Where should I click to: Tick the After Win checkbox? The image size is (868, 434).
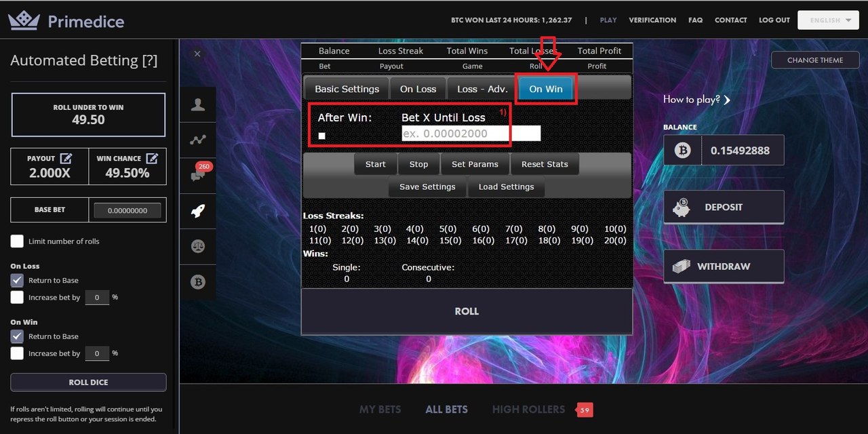point(322,136)
